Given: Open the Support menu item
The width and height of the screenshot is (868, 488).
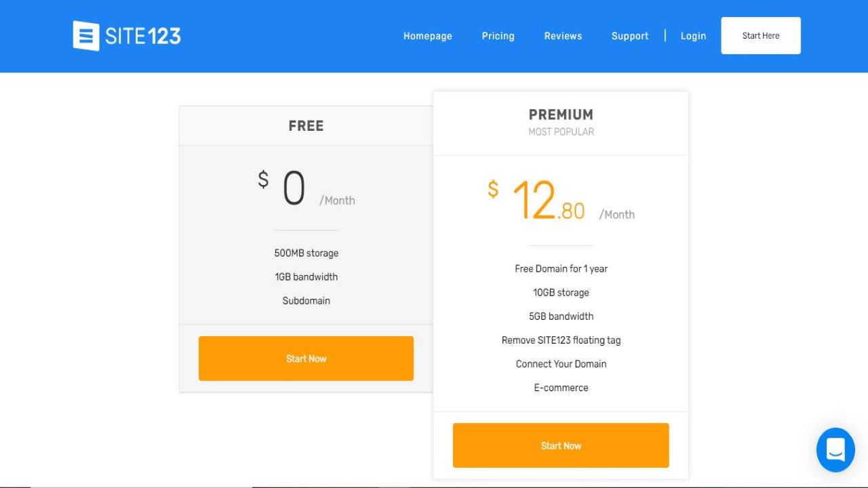Looking at the screenshot, I should point(629,36).
